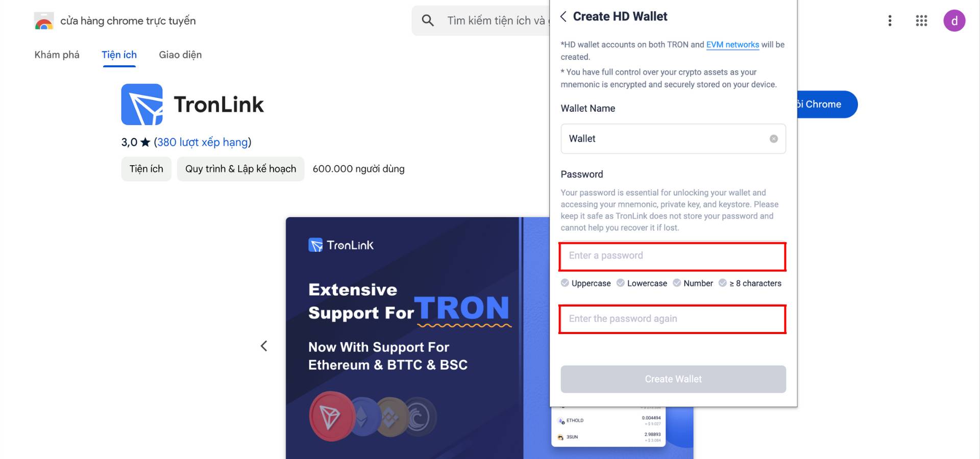The width and height of the screenshot is (980, 459).
Task: Select the Quy trình & Lập kế hoạch tag
Action: pos(240,169)
